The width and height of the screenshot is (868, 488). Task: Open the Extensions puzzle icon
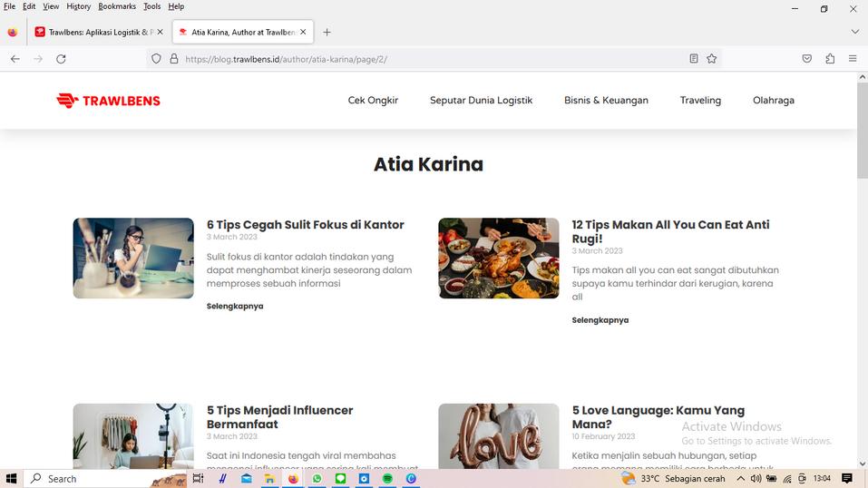click(830, 59)
